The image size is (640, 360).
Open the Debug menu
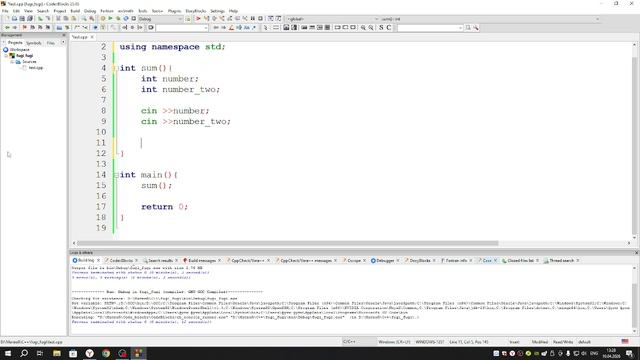tap(90, 11)
